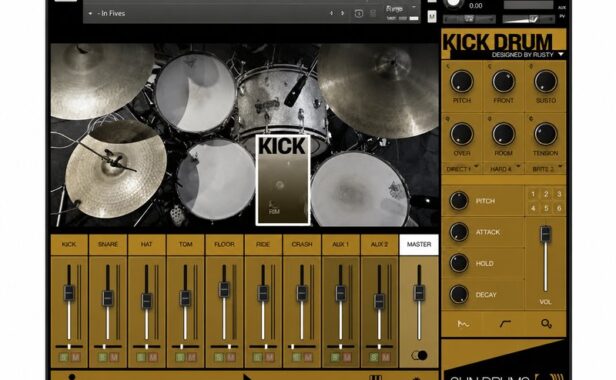The image size is (616, 380).
Task: Select the previous preset arrow
Action: coord(331,13)
